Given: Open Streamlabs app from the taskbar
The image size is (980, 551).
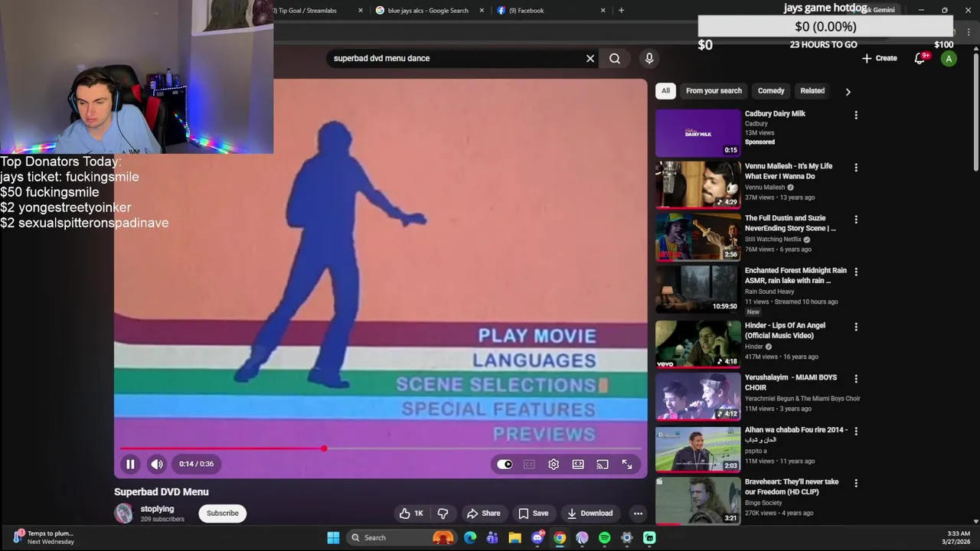Looking at the screenshot, I should [649, 538].
